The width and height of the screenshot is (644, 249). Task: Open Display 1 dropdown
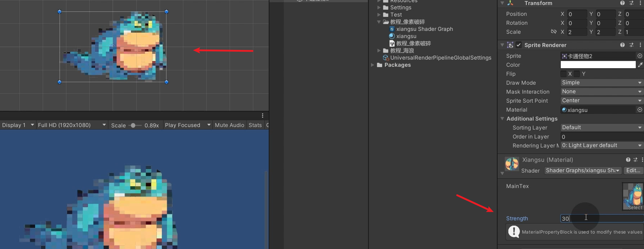(18, 125)
